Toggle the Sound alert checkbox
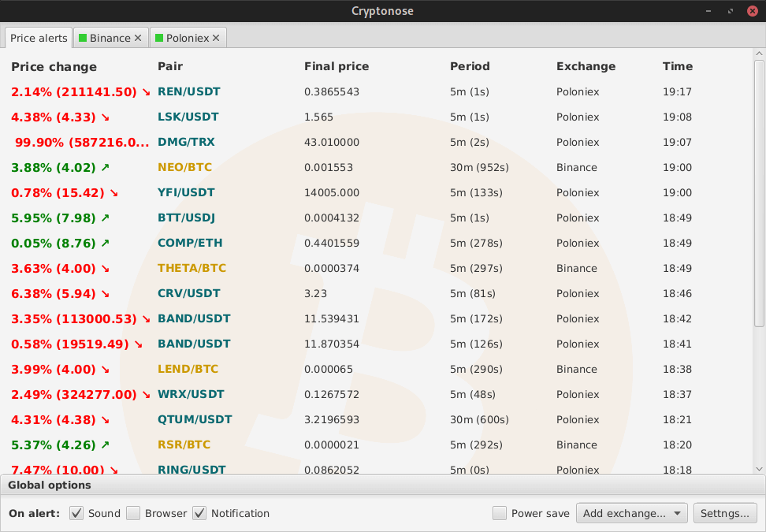This screenshot has height=532, width=766. coord(76,513)
